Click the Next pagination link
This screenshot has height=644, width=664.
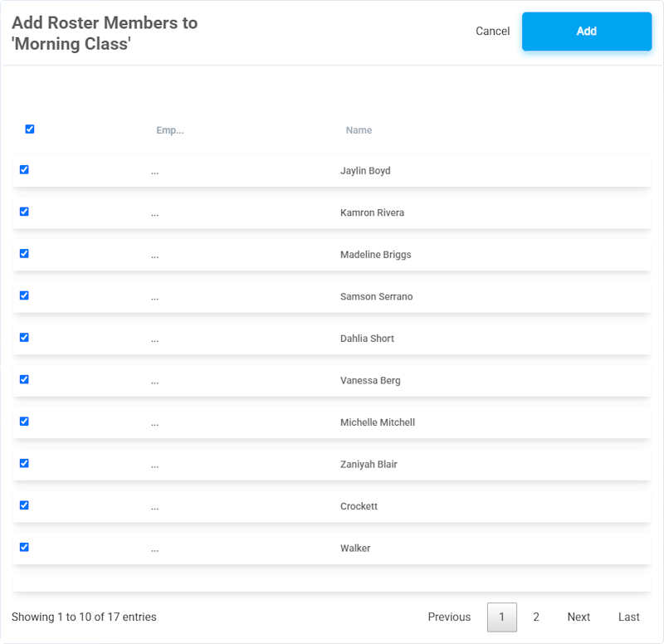[579, 617]
